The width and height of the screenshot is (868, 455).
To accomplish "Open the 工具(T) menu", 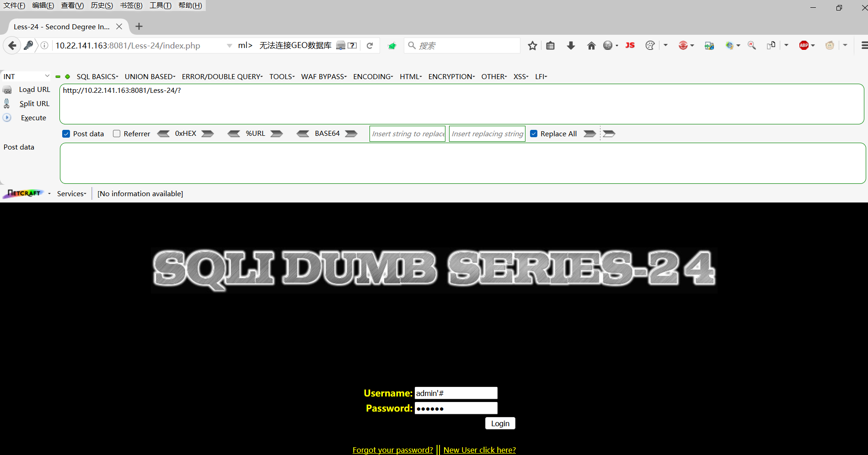I will tap(160, 5).
